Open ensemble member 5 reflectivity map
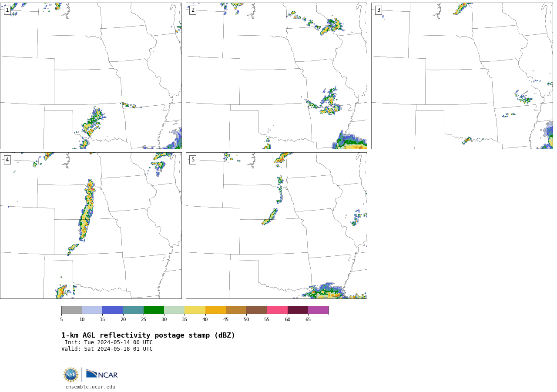Image resolution: width=557 pixels, height=392 pixels. tap(276, 225)
